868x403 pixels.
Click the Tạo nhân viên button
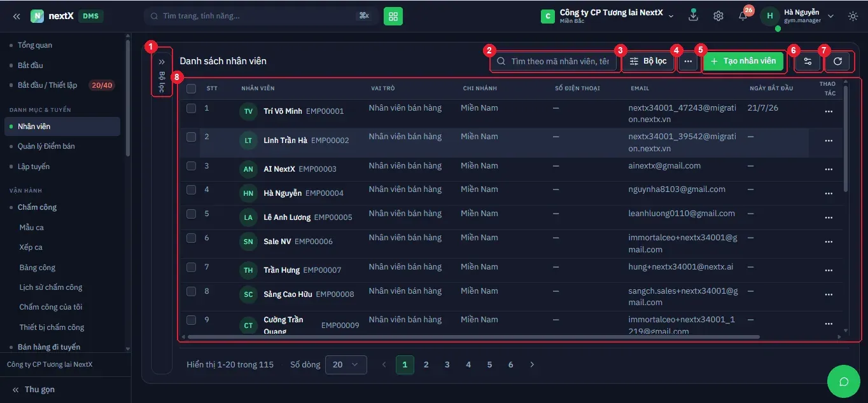(x=743, y=61)
